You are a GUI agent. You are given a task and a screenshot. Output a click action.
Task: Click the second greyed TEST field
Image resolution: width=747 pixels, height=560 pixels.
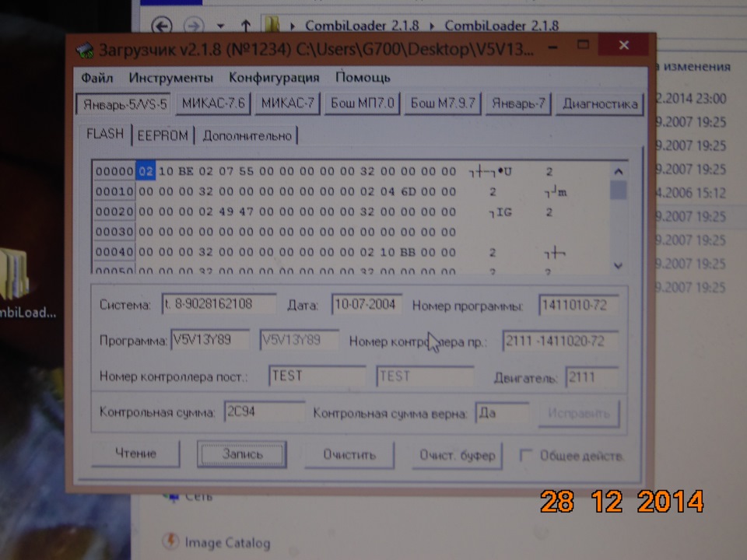425,376
